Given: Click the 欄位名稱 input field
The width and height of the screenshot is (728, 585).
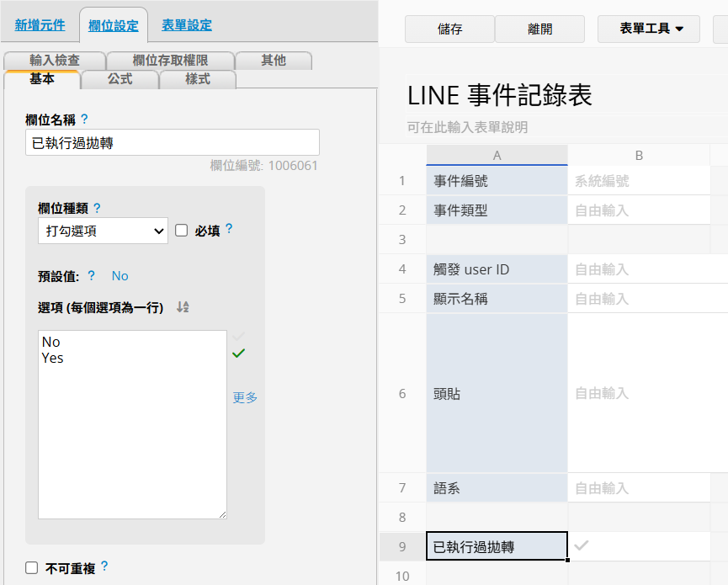Looking at the screenshot, I should [173, 142].
